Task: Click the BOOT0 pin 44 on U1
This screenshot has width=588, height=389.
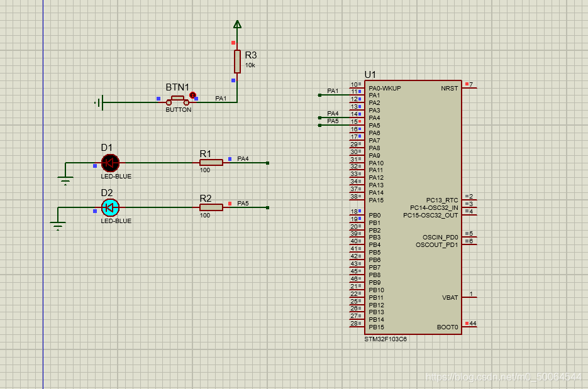Action: click(x=469, y=326)
